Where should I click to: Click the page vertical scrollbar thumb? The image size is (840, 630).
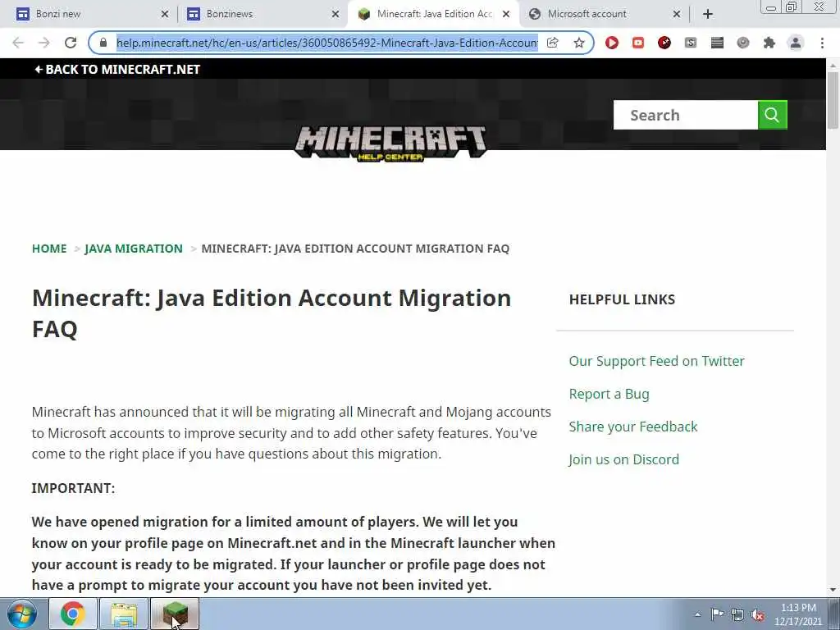833,100
